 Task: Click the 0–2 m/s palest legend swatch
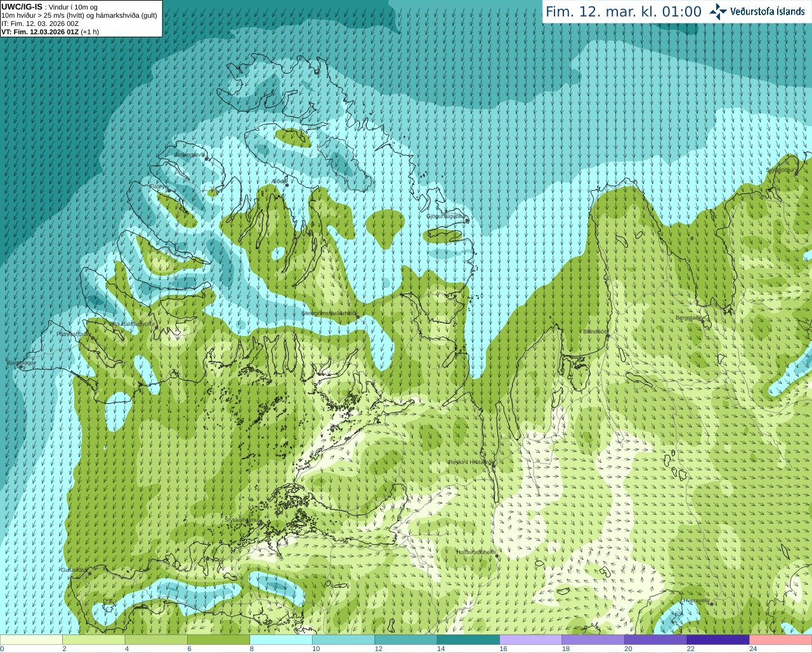tap(31, 640)
